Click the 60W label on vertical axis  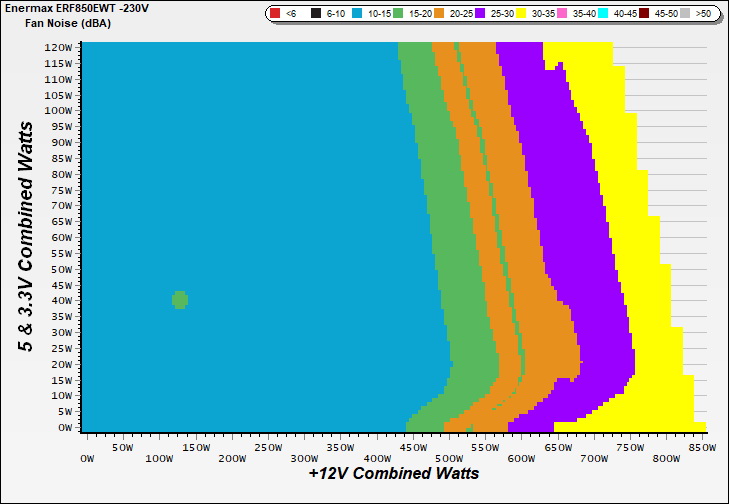coord(62,237)
